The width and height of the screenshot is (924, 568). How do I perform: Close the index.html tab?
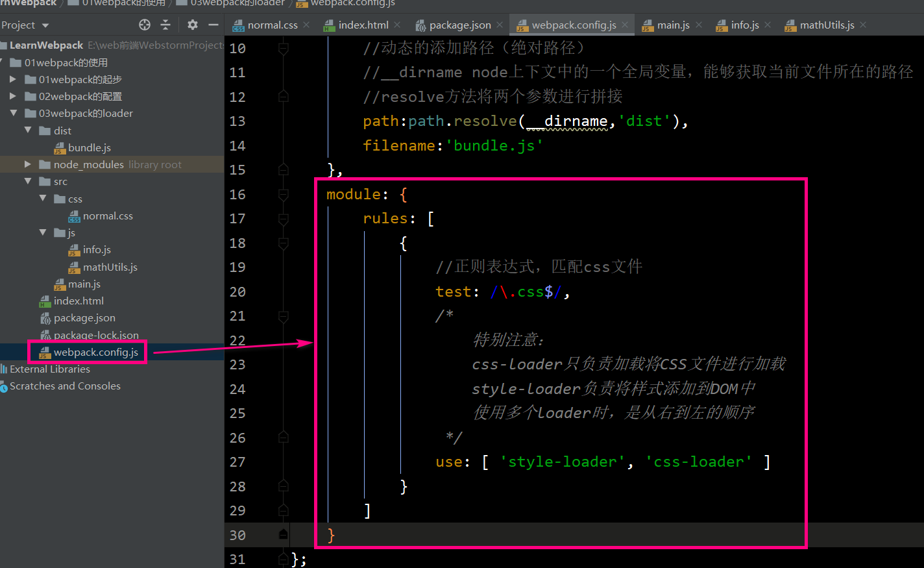(397, 25)
